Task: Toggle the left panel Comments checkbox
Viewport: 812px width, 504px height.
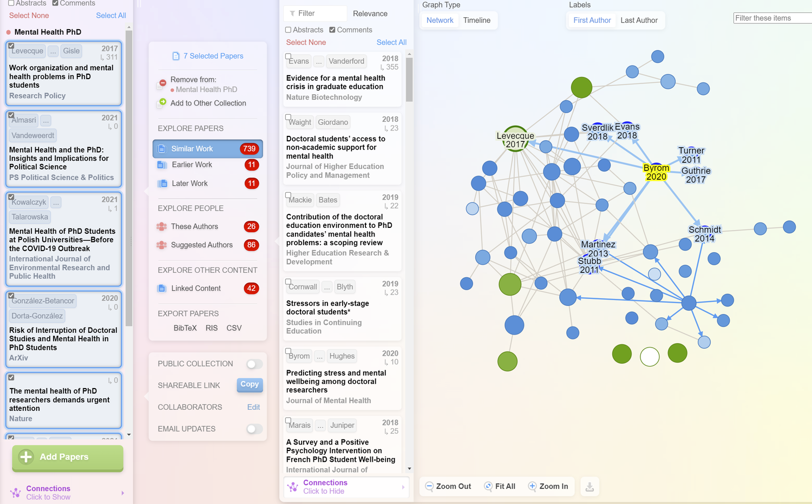Action: pyautogui.click(x=55, y=3)
